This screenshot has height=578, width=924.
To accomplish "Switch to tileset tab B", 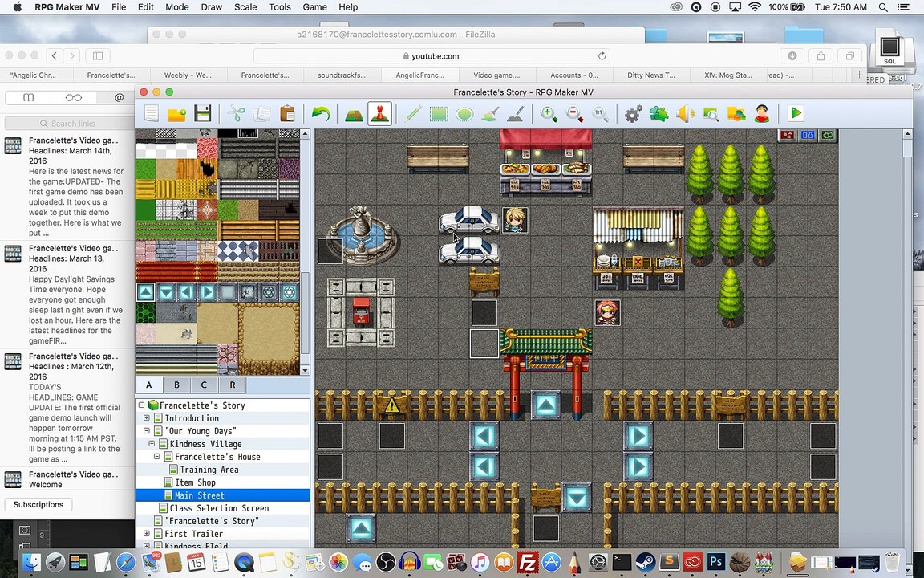I will (x=176, y=385).
